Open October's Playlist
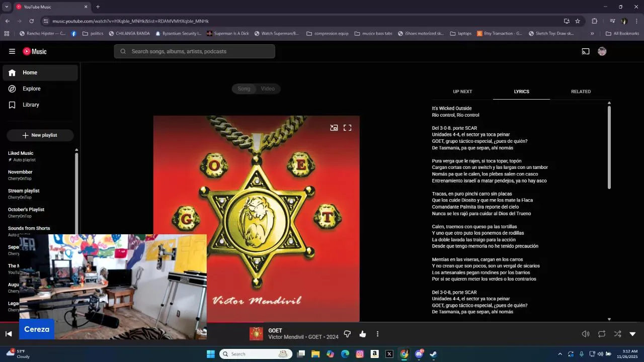The height and width of the screenshot is (362, 644). point(38,212)
